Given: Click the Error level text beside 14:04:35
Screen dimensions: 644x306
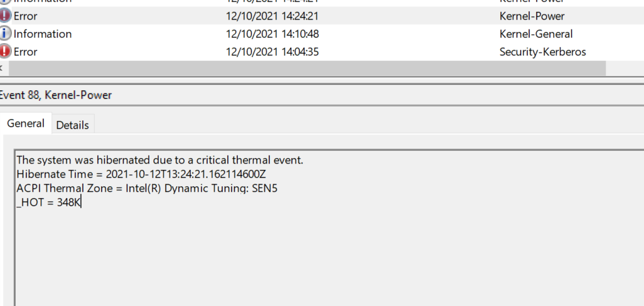Looking at the screenshot, I should pyautogui.click(x=26, y=52).
